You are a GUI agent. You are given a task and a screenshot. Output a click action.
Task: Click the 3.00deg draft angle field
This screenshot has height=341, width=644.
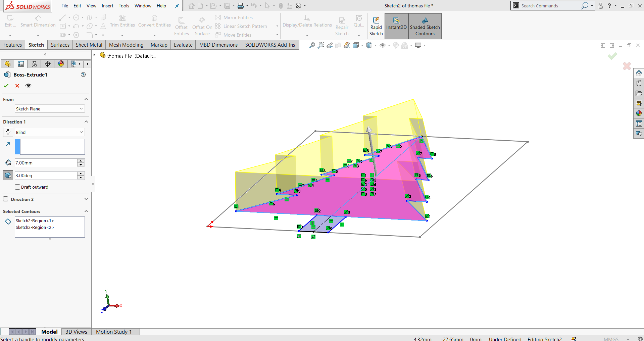46,176
